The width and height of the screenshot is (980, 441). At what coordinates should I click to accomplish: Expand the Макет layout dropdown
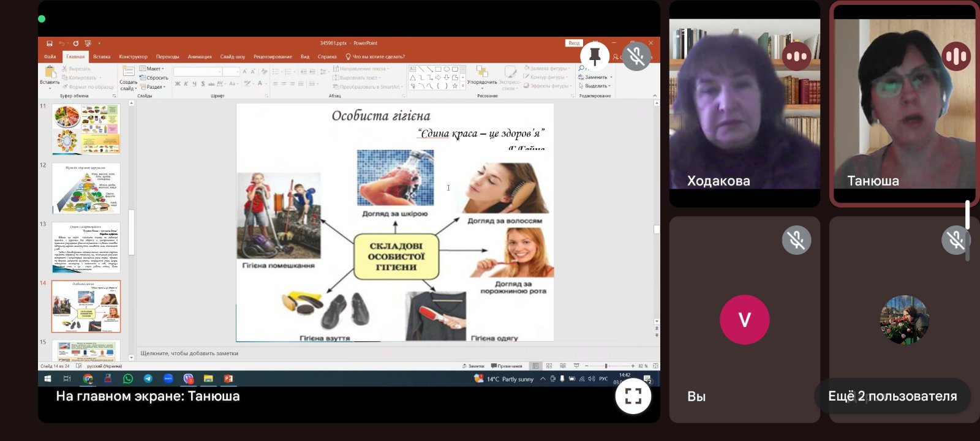tap(153, 69)
